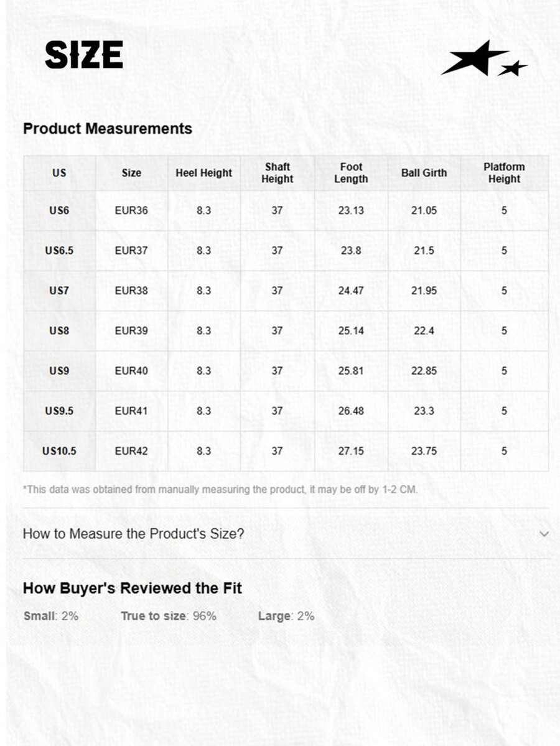The width and height of the screenshot is (560, 746).
Task: Click the small black star icon
Action: (513, 67)
